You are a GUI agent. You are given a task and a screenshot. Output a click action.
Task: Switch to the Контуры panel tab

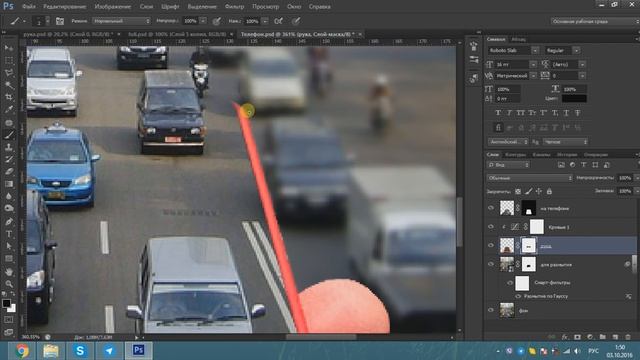tap(516, 155)
